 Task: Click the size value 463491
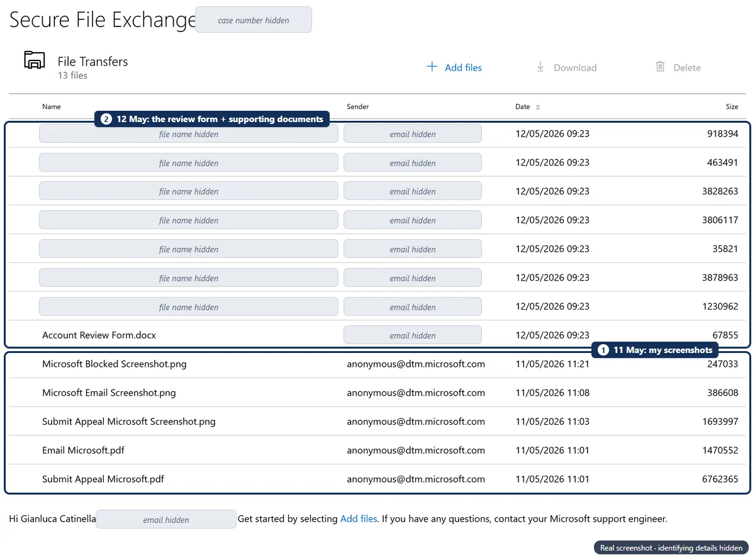(722, 162)
